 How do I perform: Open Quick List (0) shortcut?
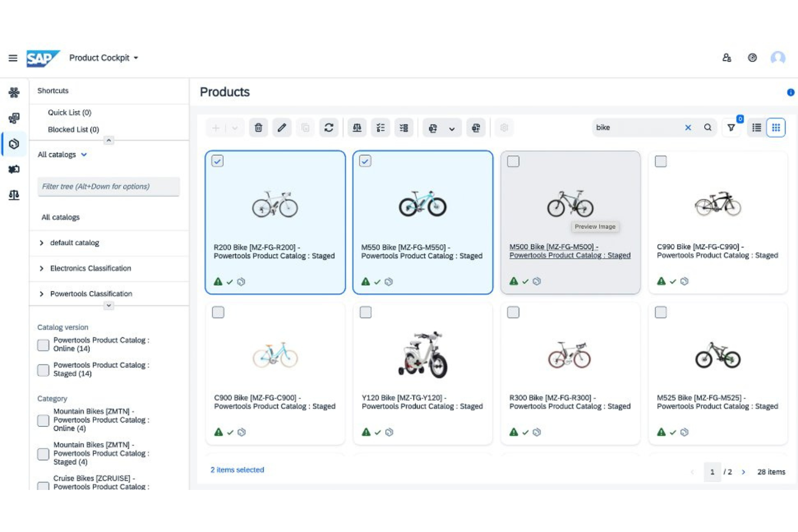[70, 113]
